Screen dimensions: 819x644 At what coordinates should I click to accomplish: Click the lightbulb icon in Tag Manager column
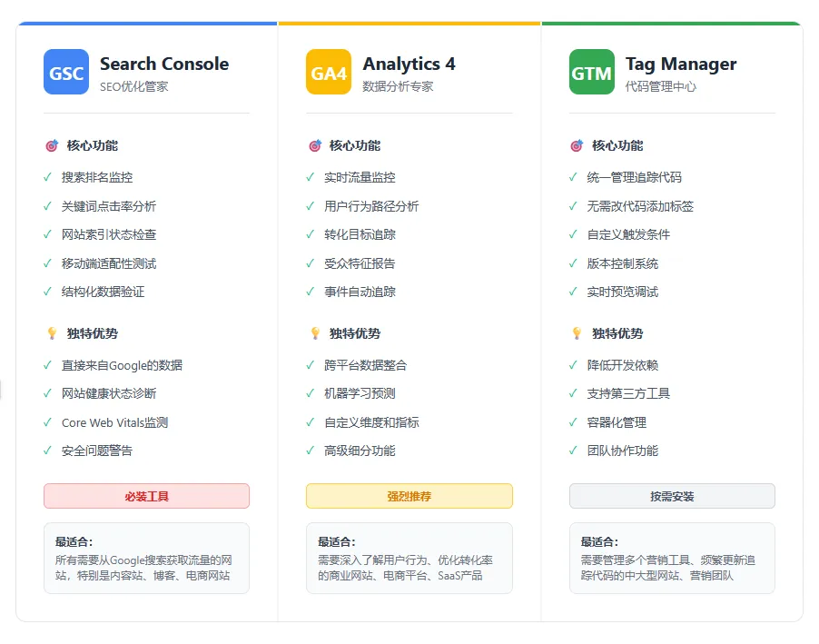(x=577, y=333)
